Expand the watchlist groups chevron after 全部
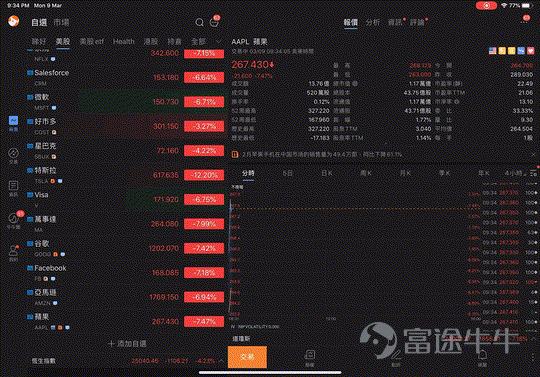 point(218,42)
